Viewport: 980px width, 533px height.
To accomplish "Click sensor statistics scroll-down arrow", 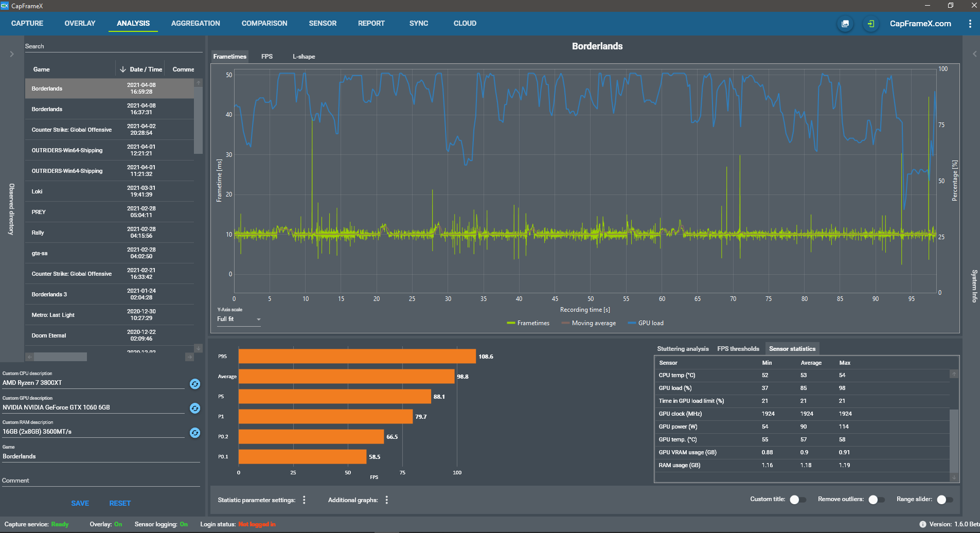I will (954, 478).
